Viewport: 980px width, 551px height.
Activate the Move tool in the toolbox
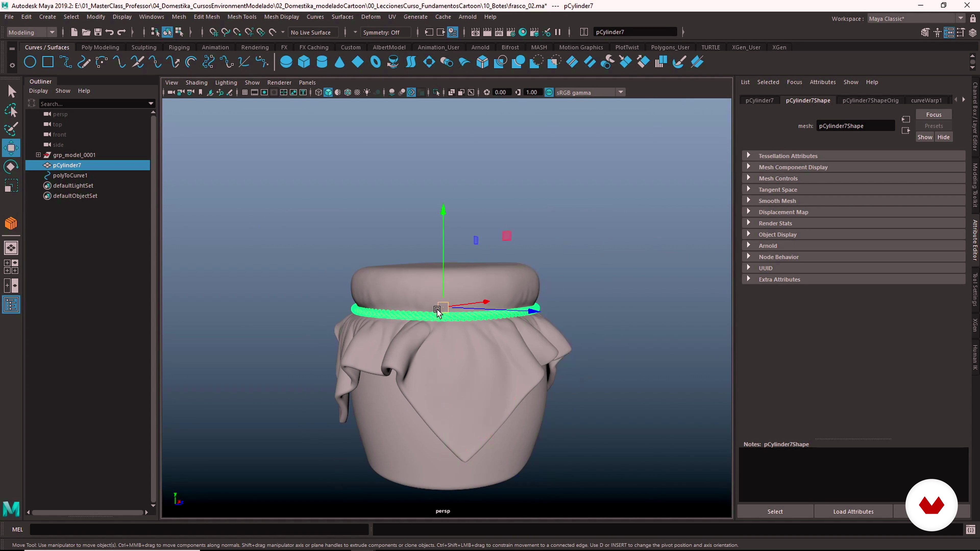coord(11,148)
